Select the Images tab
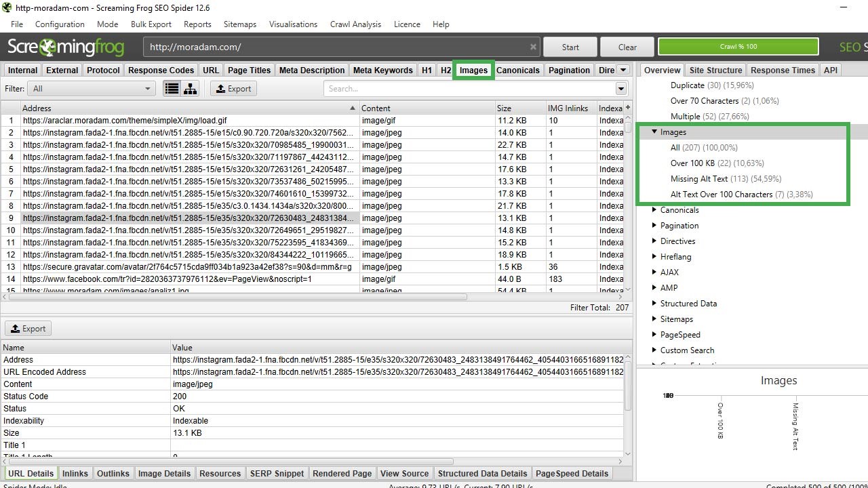868x488 pixels. pos(473,70)
